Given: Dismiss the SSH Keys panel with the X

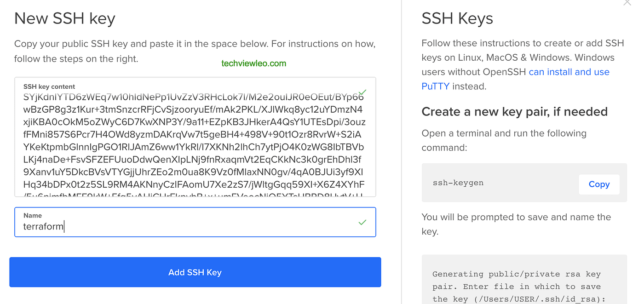Looking at the screenshot, I should (627, 3).
